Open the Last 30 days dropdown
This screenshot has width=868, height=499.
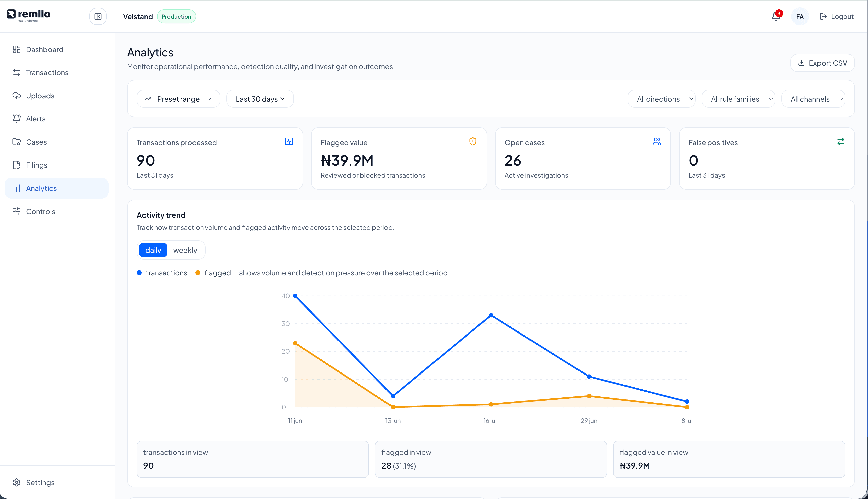pyautogui.click(x=260, y=99)
